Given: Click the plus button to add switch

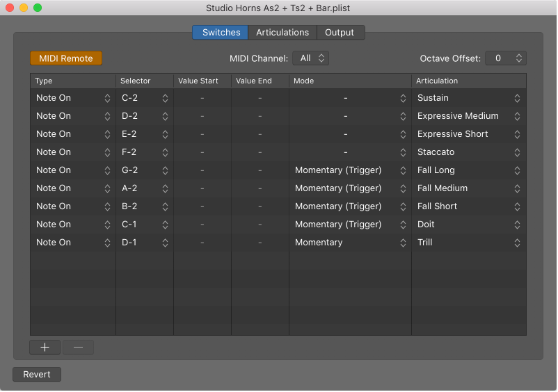Looking at the screenshot, I should click(x=45, y=348).
